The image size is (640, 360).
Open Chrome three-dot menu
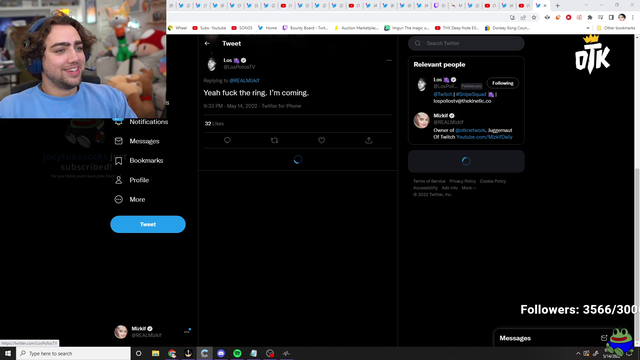coord(633,18)
